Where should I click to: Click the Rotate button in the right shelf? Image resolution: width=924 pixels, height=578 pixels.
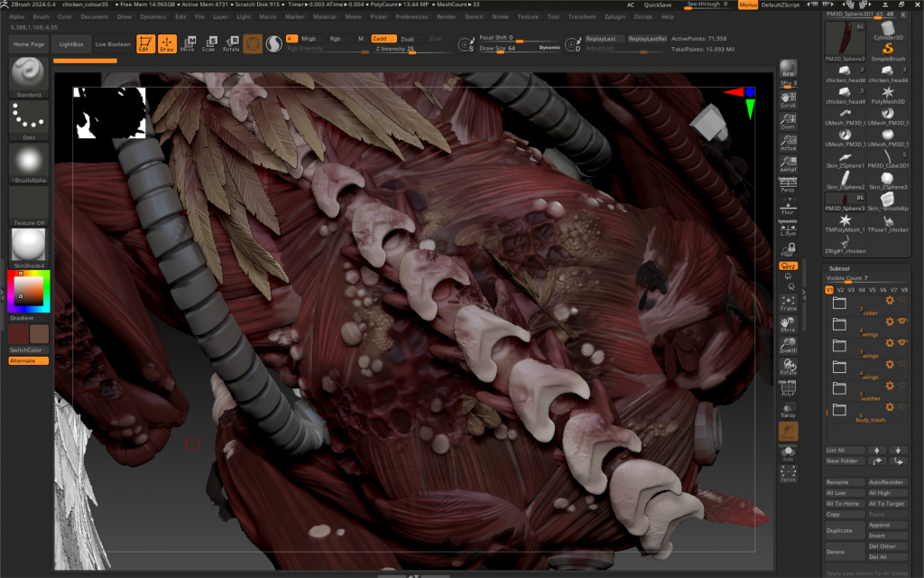click(788, 367)
